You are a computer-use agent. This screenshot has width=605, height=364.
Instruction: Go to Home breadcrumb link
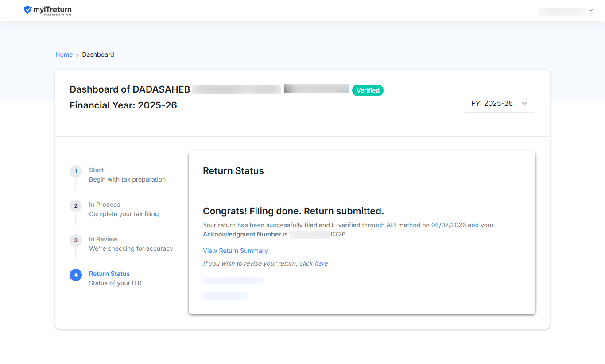(x=64, y=54)
